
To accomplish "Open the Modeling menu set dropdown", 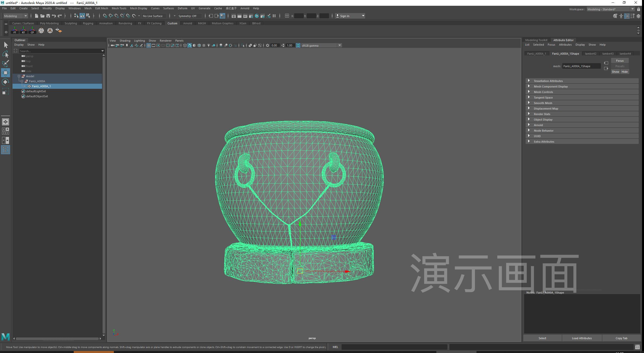I will click(16, 16).
